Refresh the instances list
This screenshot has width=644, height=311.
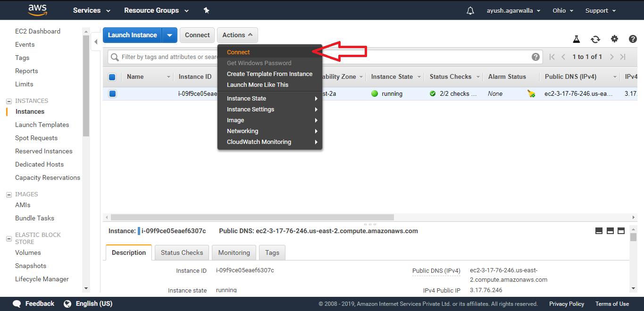coord(595,39)
